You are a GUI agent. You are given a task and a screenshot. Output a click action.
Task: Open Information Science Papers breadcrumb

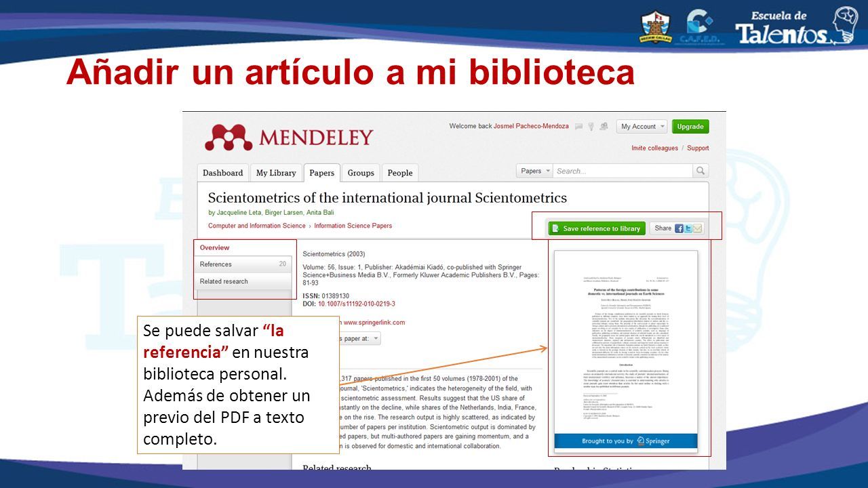353,226
